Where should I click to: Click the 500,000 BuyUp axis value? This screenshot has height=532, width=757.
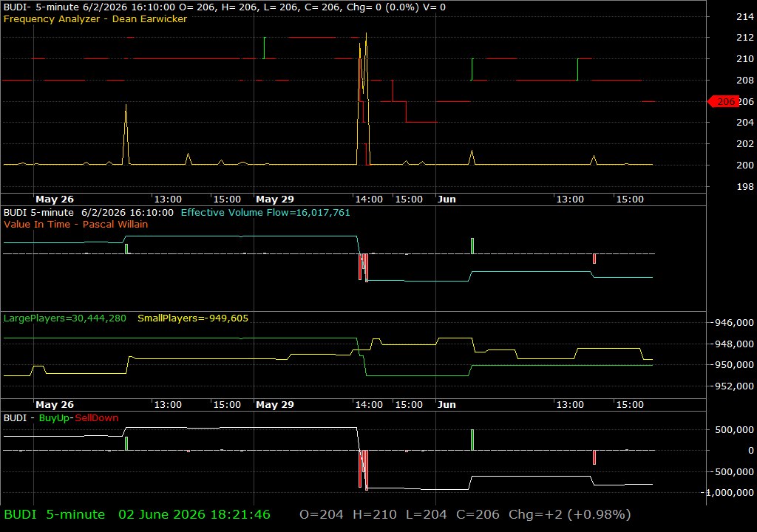pyautogui.click(x=734, y=429)
